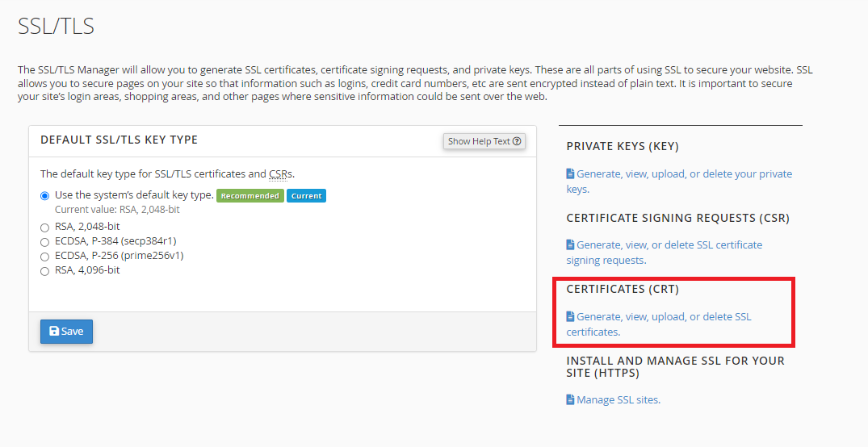Show the help text for key type
This screenshot has height=447, width=868.
pos(484,141)
